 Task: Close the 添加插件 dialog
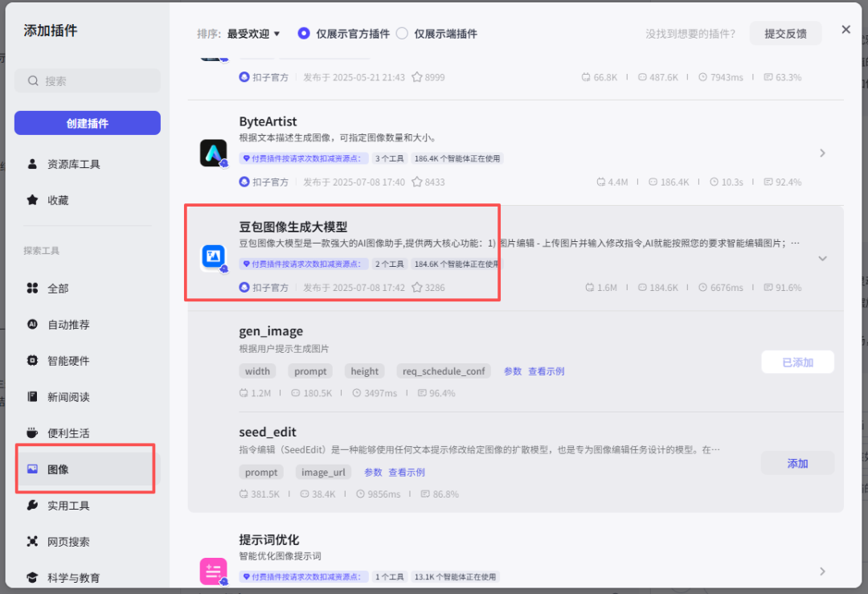point(845,30)
